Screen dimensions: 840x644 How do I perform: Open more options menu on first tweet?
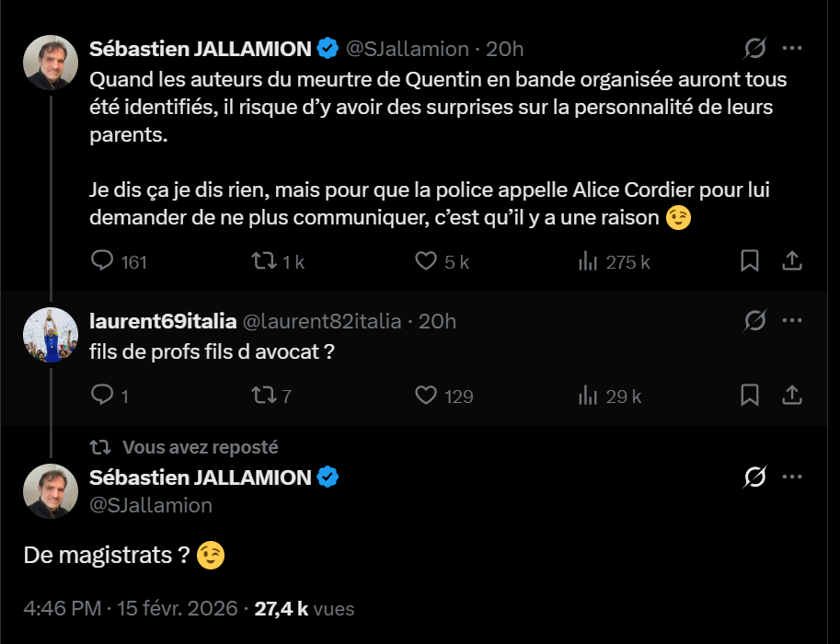pos(792,48)
